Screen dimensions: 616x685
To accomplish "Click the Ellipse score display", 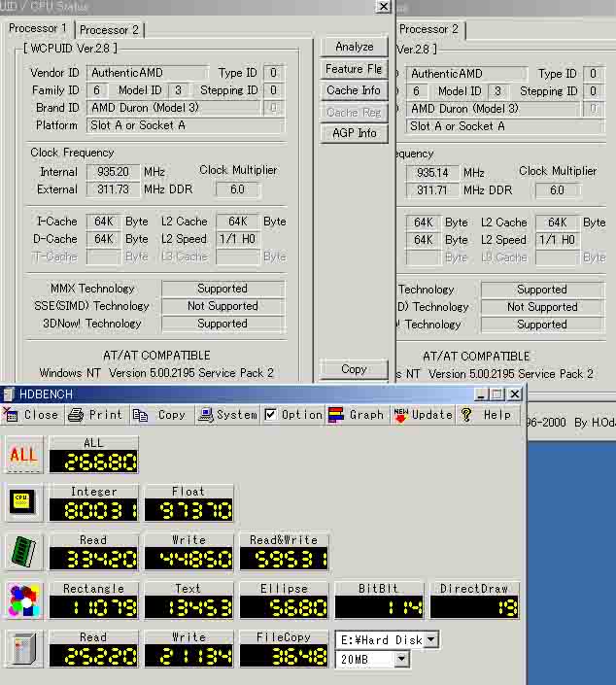I will [284, 607].
